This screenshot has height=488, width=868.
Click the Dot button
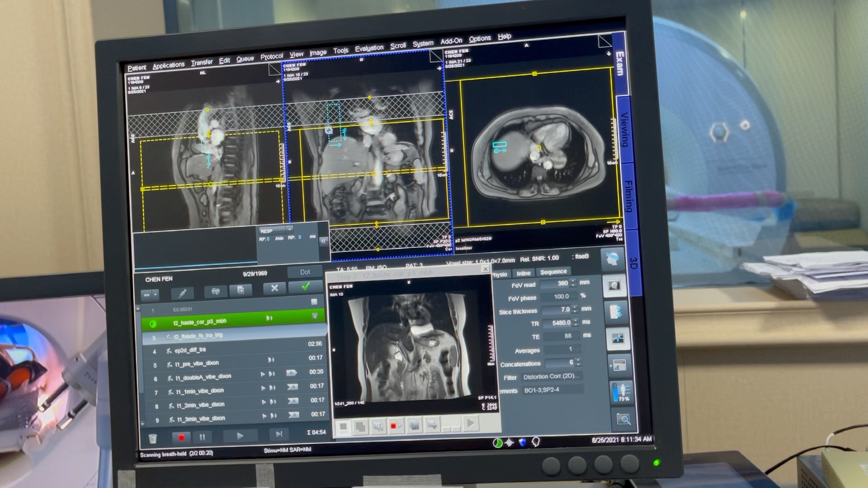pos(305,272)
